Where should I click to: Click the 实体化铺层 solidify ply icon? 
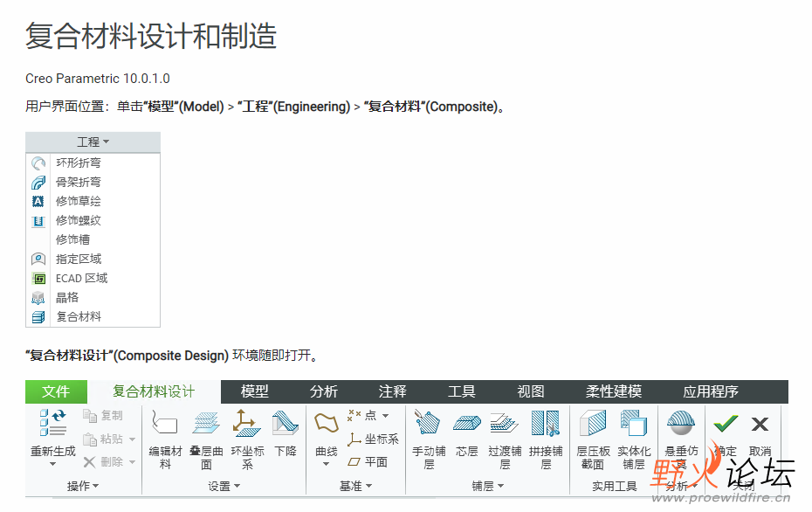634,423
